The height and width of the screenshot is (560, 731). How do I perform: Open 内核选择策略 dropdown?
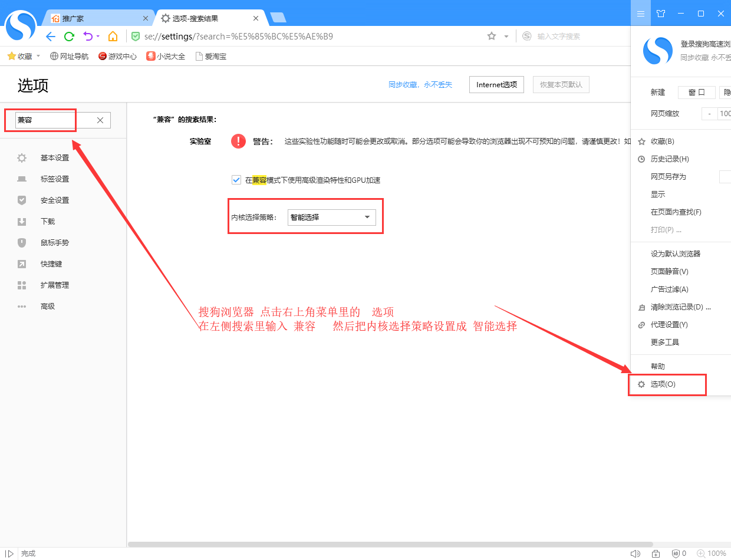(331, 217)
